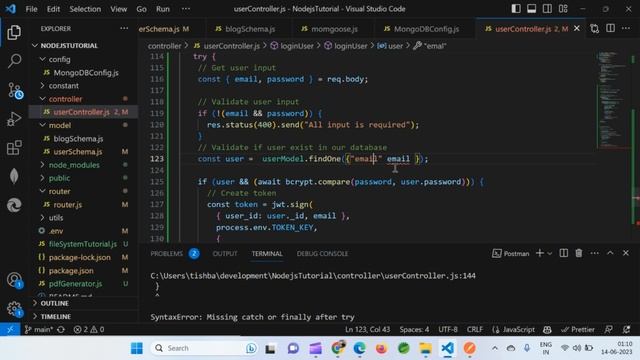Switch to the PROBLEMS panel tab
640x360 pixels.
click(x=167, y=253)
